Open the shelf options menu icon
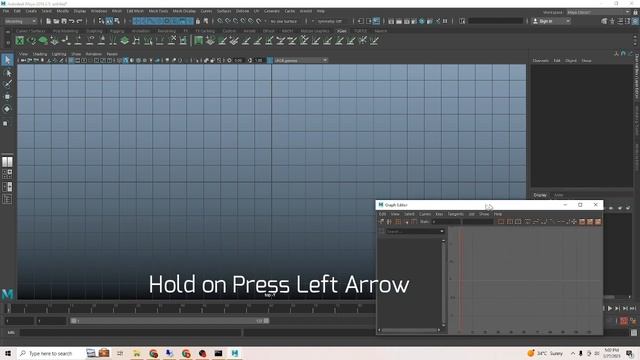Image resolution: width=640 pixels, height=360 pixels. coord(8,42)
